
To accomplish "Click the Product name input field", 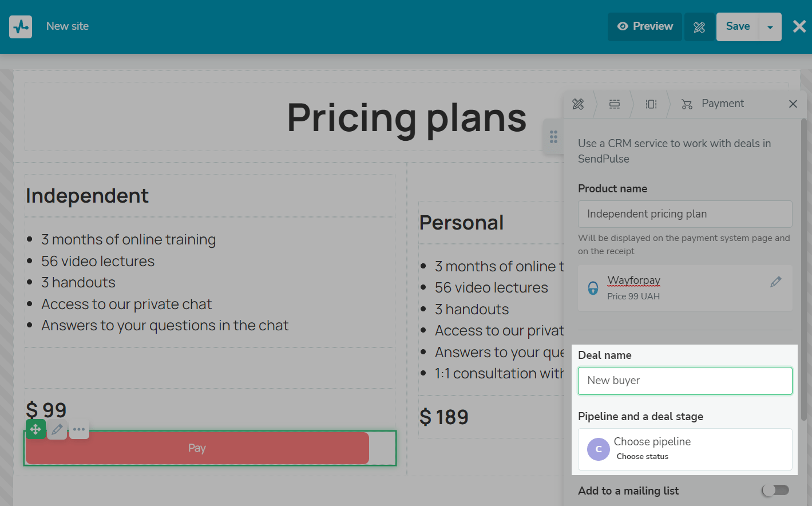I will pos(685,214).
